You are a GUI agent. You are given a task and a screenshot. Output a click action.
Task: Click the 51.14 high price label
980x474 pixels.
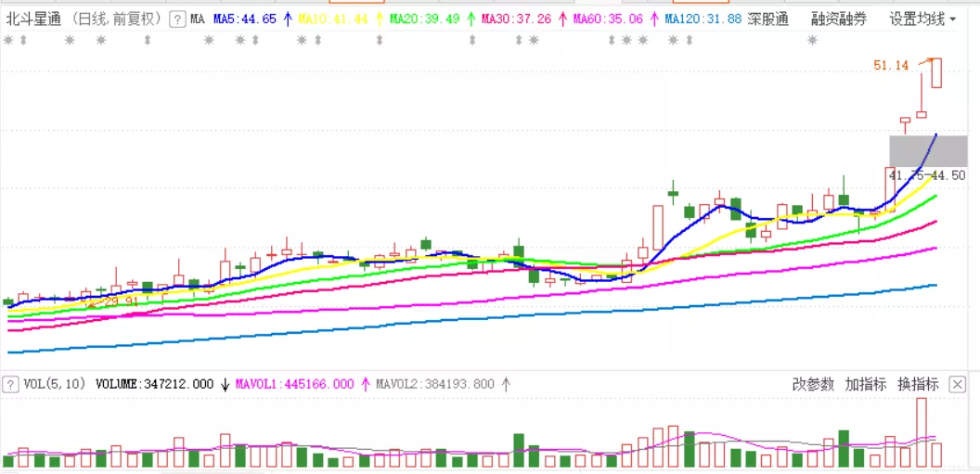coord(891,65)
